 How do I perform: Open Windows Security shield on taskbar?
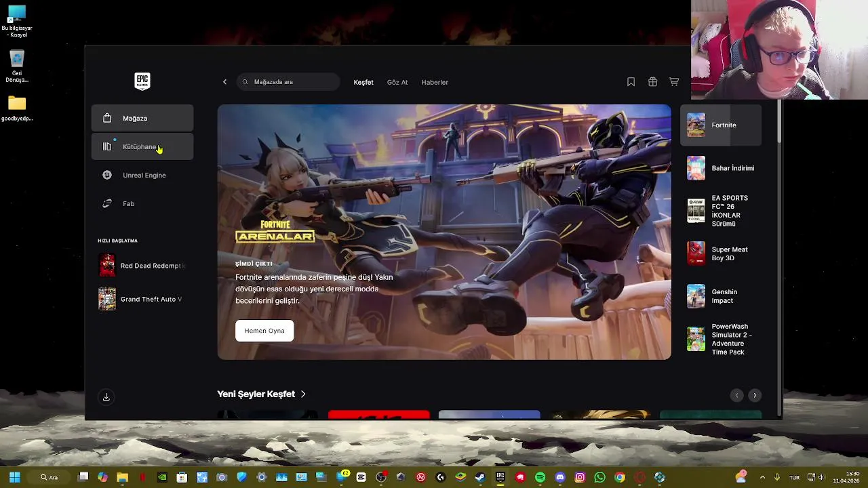click(242, 477)
